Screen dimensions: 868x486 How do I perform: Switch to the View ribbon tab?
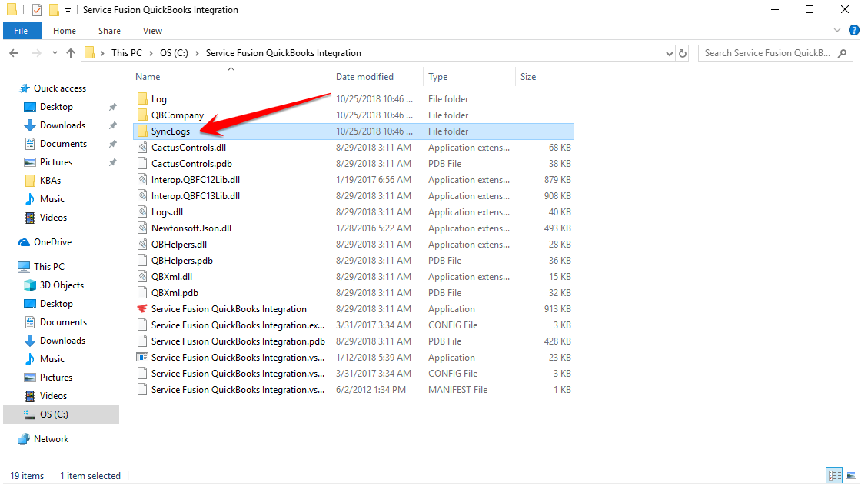152,31
